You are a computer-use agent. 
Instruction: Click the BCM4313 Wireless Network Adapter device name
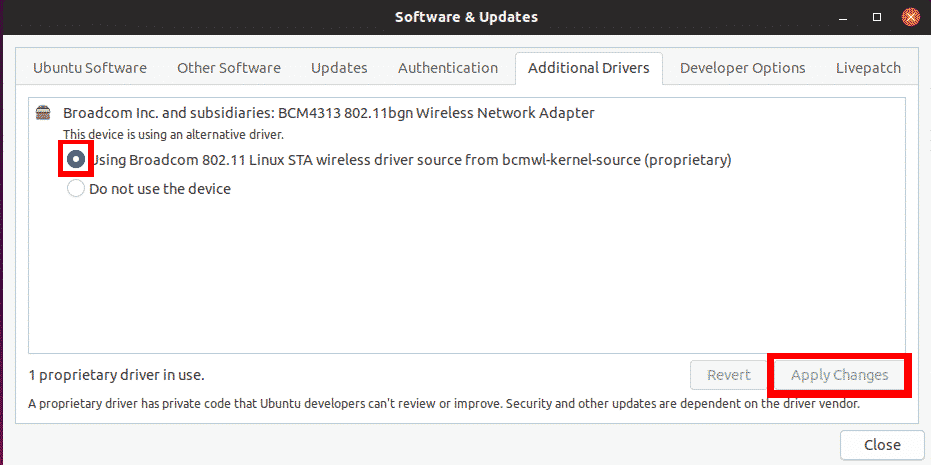click(x=328, y=113)
